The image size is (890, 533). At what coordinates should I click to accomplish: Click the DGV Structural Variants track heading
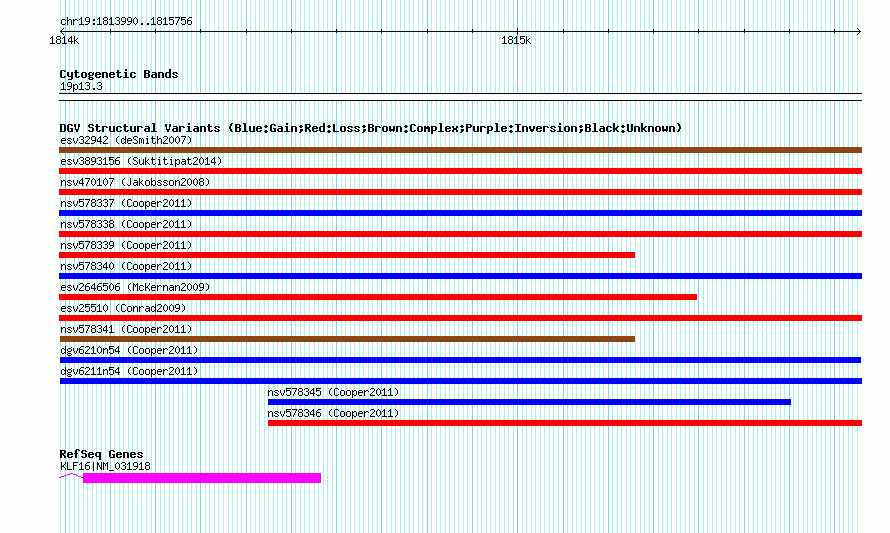point(371,128)
